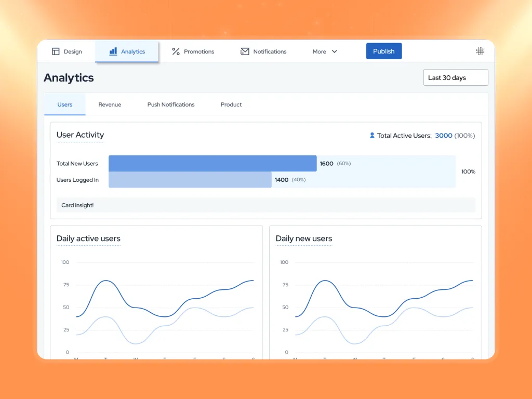Click the Total Active Users person icon
The image size is (532, 399).
(x=372, y=136)
